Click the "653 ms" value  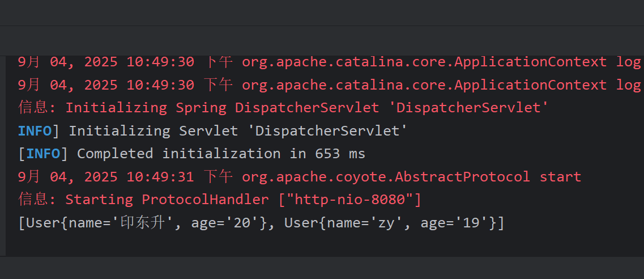(x=340, y=154)
